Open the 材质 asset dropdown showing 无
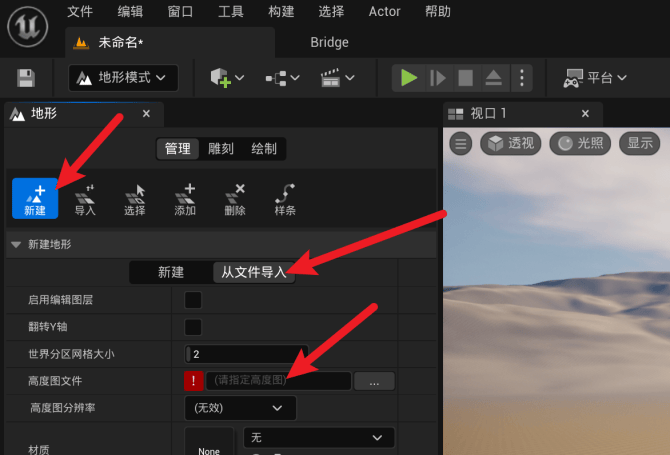This screenshot has width=670, height=455. (x=319, y=437)
